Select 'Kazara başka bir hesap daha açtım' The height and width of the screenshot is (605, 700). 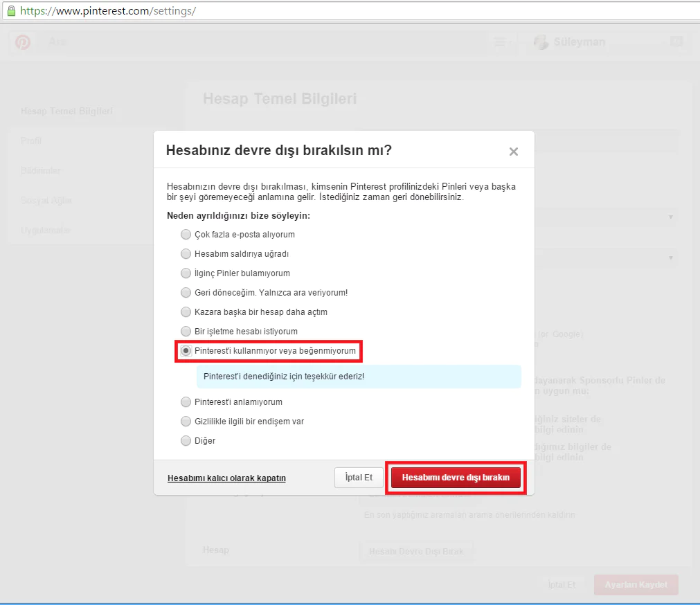pos(186,312)
